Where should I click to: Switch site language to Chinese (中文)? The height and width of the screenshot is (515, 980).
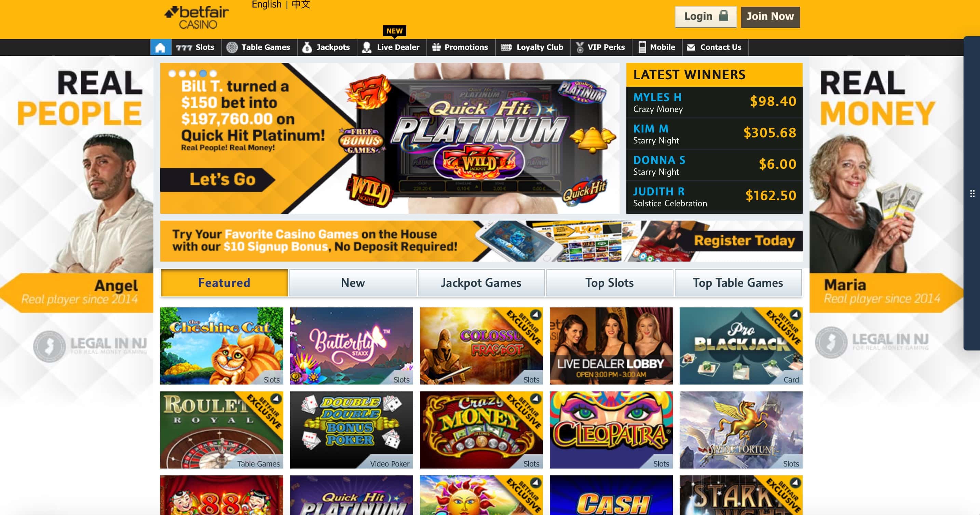pos(301,4)
